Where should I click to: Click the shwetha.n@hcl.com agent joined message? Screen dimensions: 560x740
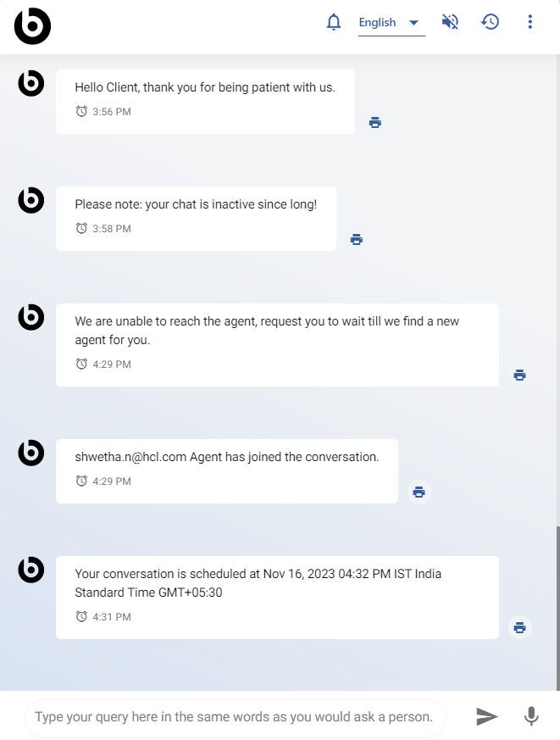click(227, 457)
